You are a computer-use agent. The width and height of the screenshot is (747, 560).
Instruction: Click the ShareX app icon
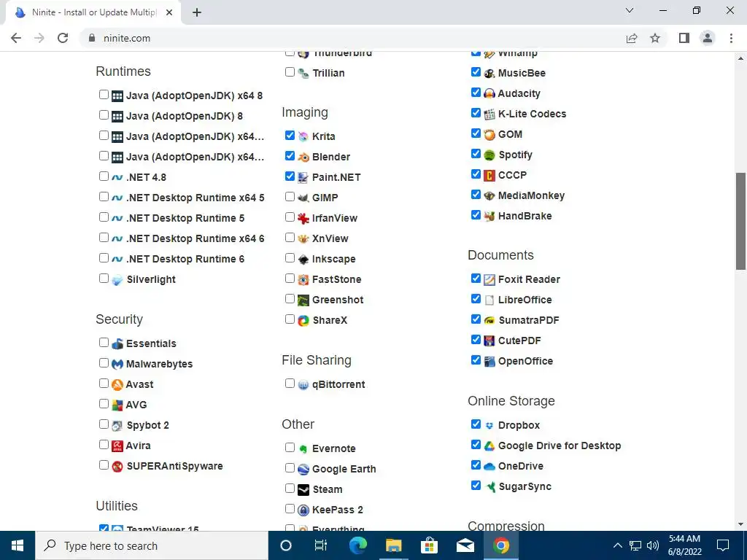click(x=303, y=321)
